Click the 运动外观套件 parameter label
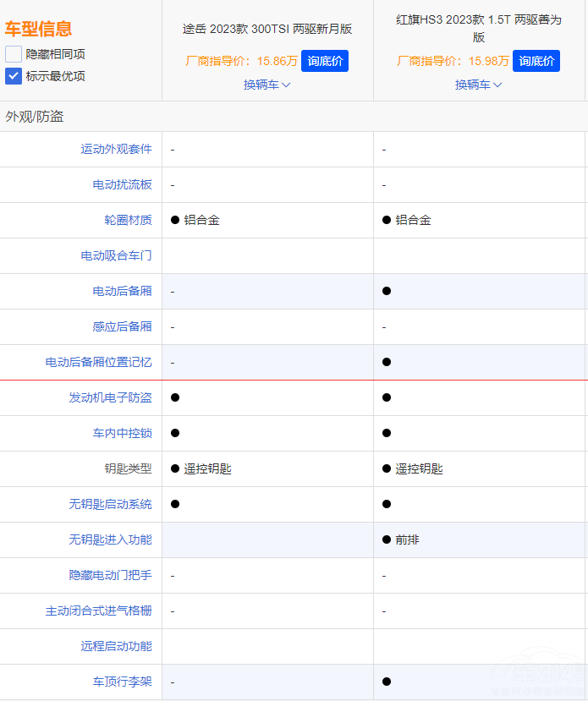Screen dimensions: 588x701 (116, 149)
